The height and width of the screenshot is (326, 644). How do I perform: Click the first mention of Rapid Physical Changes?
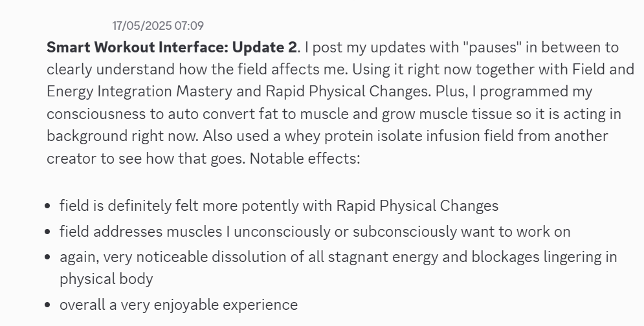click(347, 91)
